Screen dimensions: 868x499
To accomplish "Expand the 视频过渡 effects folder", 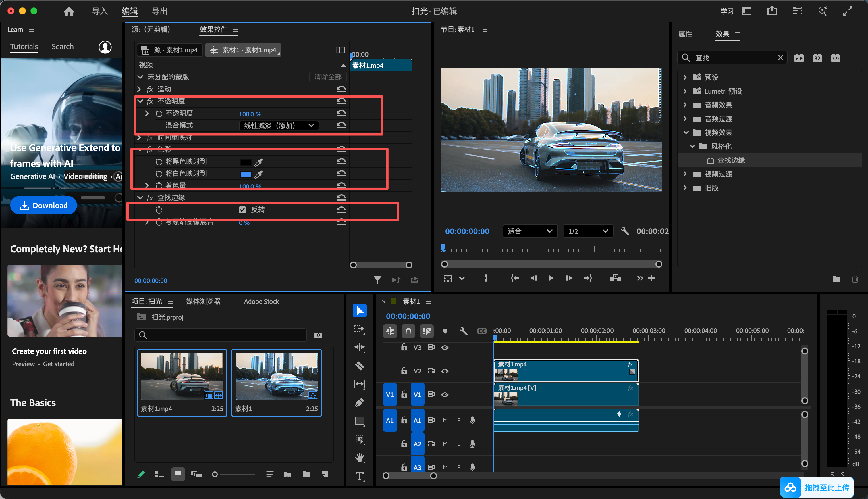I will pos(685,174).
